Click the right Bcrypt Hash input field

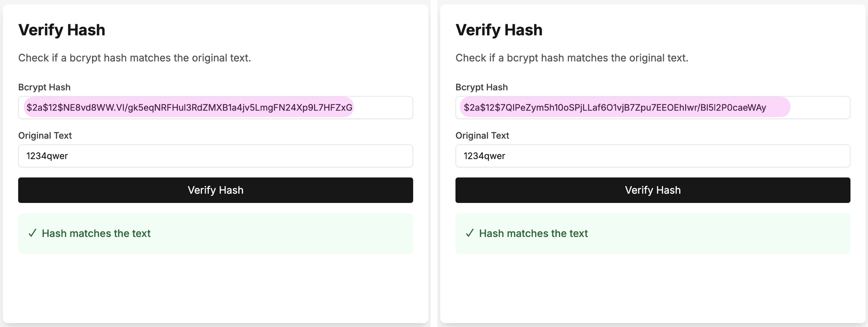point(653,108)
